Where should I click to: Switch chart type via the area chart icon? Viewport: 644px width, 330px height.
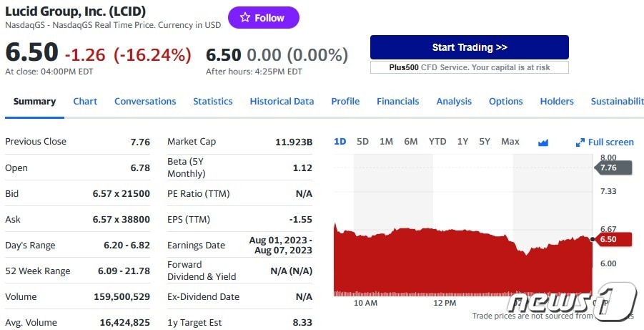[543, 142]
